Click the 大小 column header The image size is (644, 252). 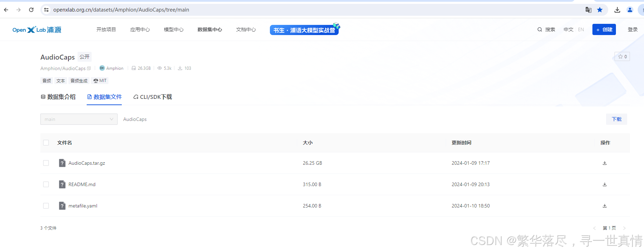click(x=308, y=143)
